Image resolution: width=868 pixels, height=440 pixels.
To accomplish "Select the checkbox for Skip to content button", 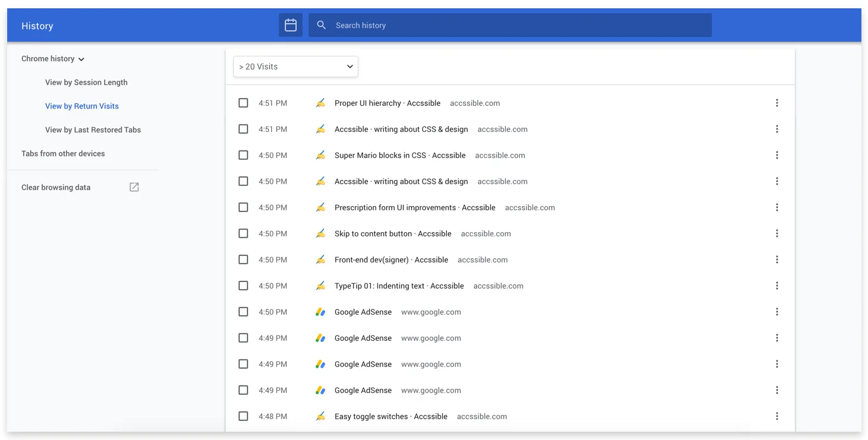I will click(x=243, y=233).
